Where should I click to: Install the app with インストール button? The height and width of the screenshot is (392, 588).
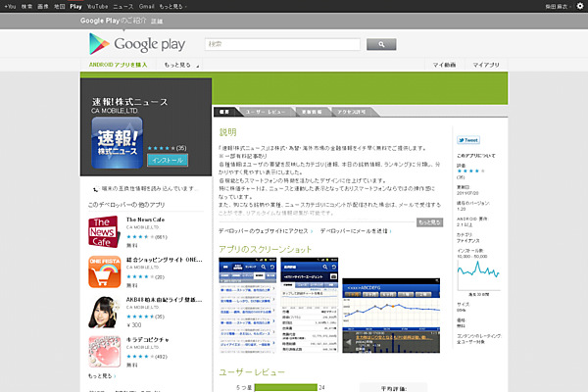[167, 159]
